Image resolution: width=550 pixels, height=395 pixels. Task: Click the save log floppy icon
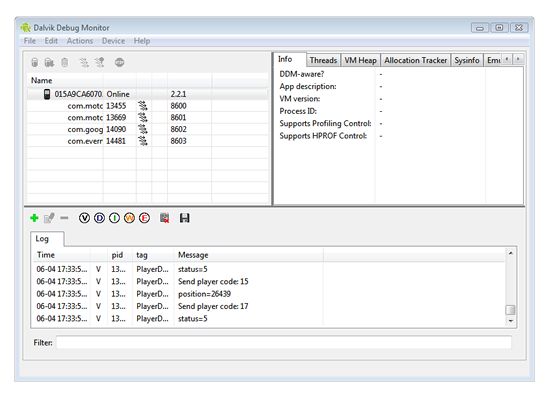(185, 218)
